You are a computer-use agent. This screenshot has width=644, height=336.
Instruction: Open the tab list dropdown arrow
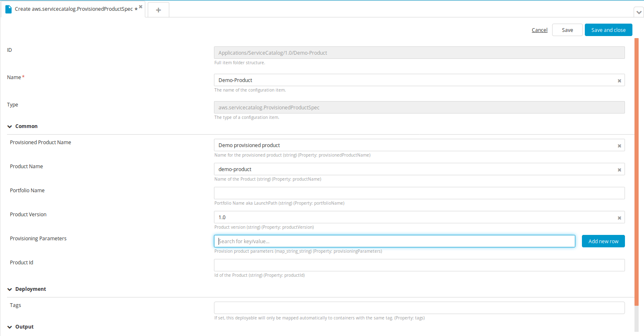coord(639,12)
